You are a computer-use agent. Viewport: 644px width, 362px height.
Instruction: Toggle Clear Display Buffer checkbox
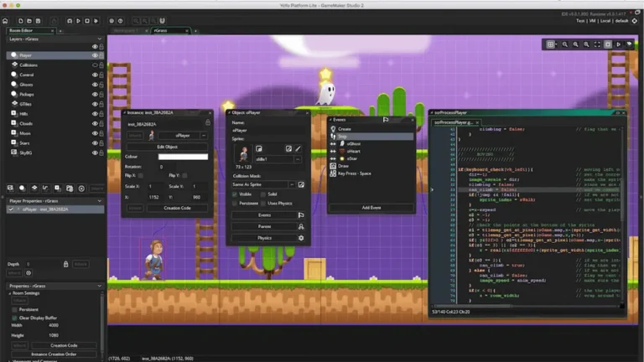(15, 318)
